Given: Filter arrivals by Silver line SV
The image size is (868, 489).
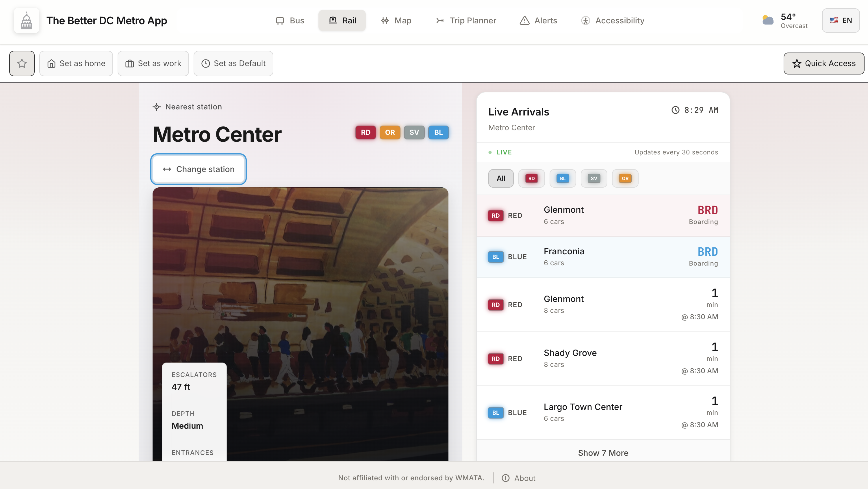Looking at the screenshot, I should click(594, 178).
